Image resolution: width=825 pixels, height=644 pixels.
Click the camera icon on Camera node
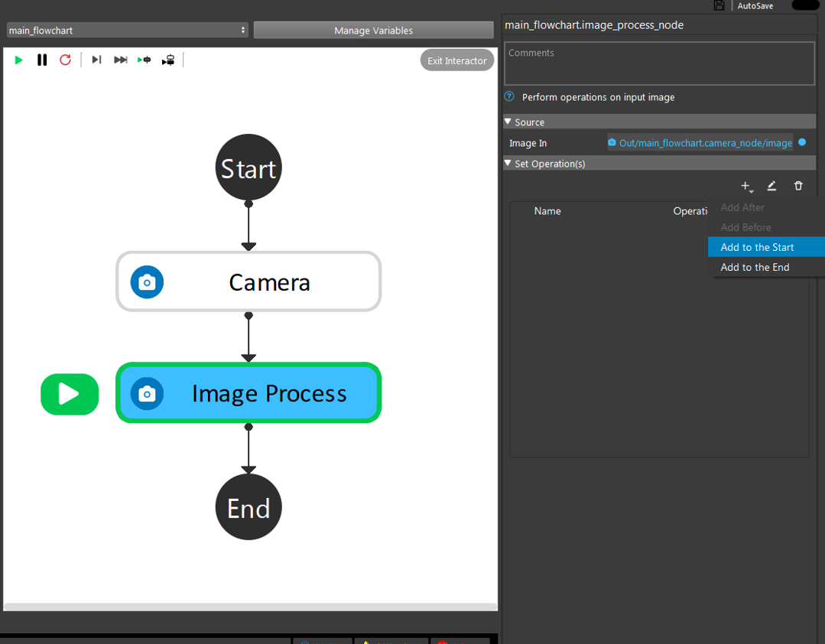[x=147, y=282]
